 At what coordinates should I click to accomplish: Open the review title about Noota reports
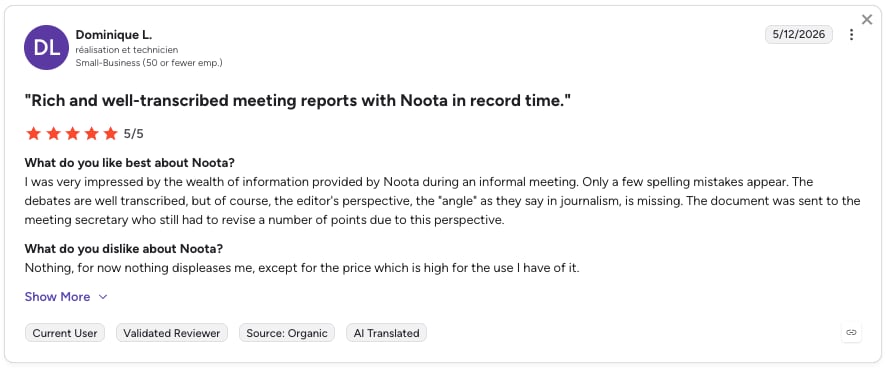298,101
